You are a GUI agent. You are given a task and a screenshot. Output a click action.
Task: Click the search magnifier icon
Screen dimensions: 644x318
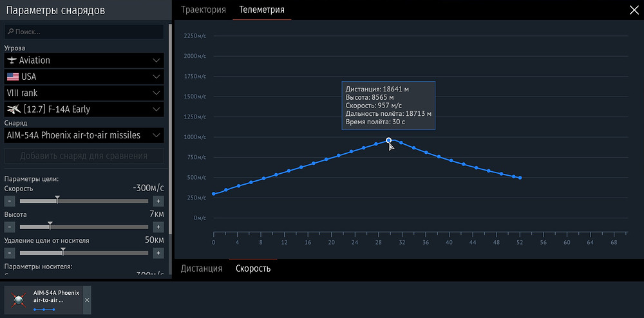point(11,32)
